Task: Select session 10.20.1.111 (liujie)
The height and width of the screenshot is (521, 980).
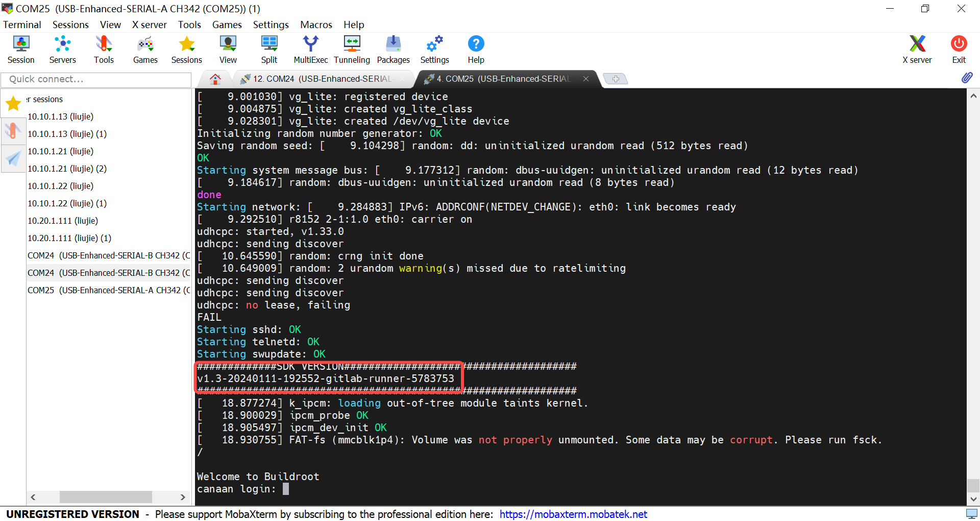Action: coord(63,221)
